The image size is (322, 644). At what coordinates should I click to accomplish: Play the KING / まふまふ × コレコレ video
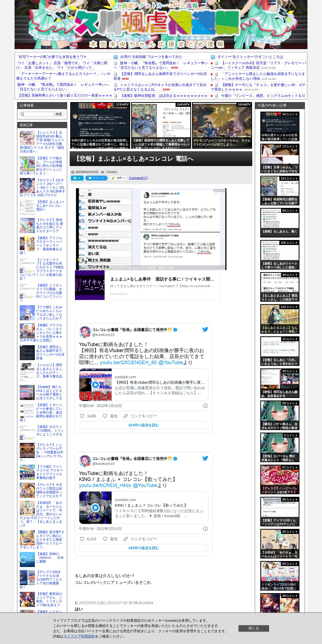coord(95,508)
